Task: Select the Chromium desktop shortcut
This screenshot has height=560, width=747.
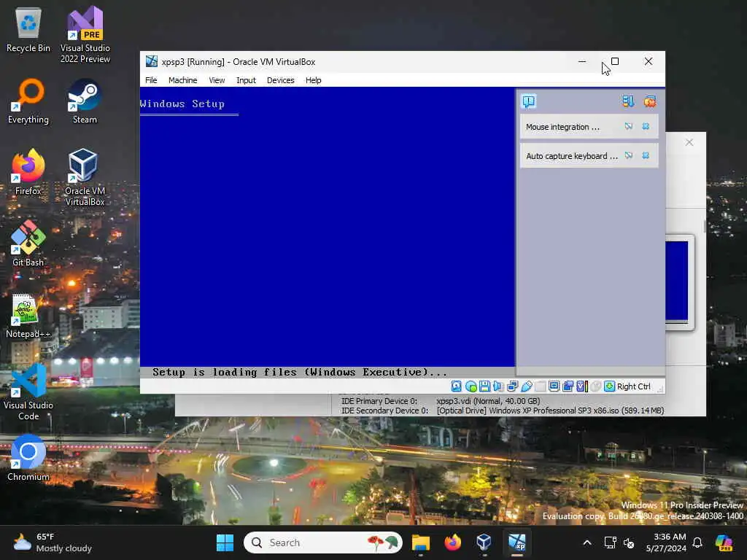Action: pyautogui.click(x=28, y=458)
